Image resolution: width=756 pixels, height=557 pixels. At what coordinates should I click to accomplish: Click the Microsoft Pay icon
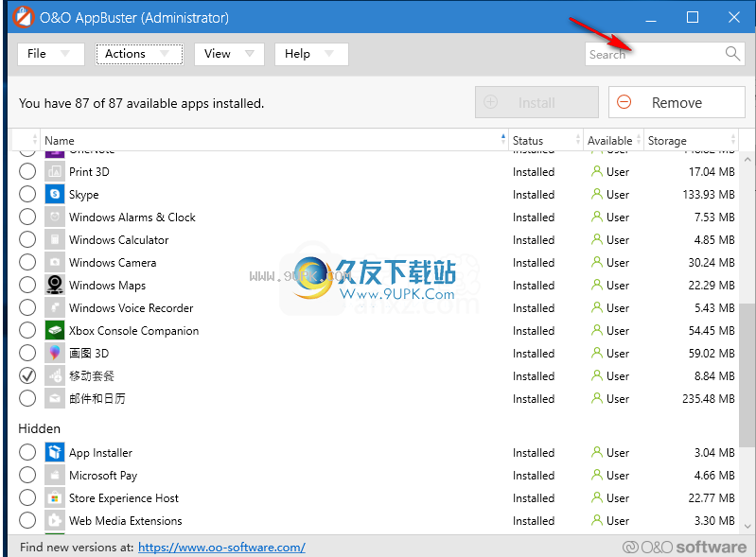point(55,475)
